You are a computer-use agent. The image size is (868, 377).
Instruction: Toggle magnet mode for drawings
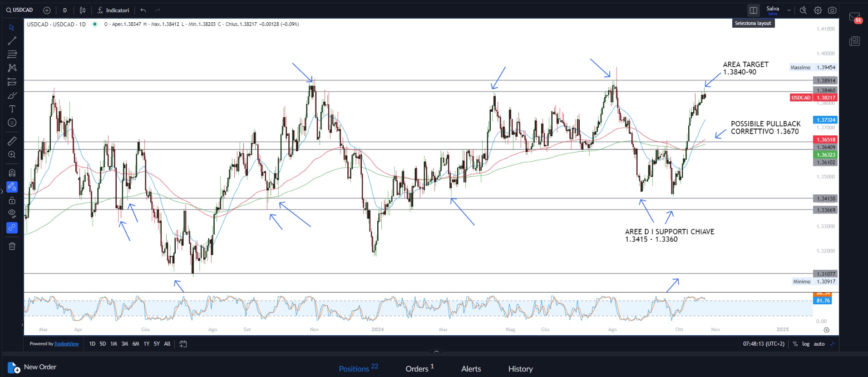point(12,173)
